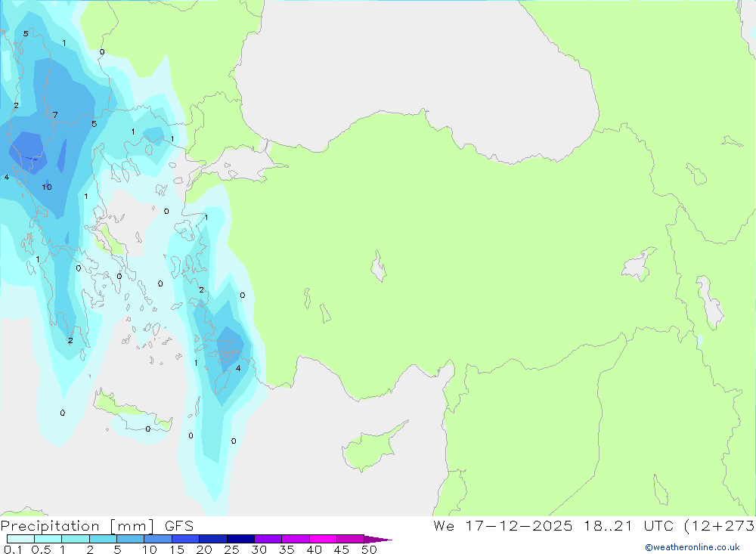
Task: Choose the 2–5 mm legend swatch
Action: click(x=103, y=539)
